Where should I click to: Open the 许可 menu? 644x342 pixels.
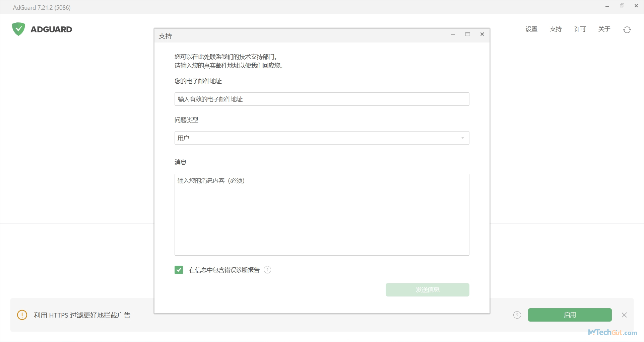click(x=580, y=29)
